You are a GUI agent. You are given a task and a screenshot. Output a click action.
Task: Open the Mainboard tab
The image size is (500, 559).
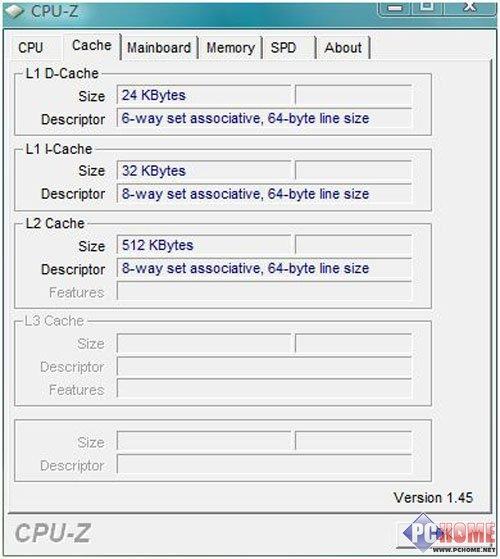click(x=159, y=48)
